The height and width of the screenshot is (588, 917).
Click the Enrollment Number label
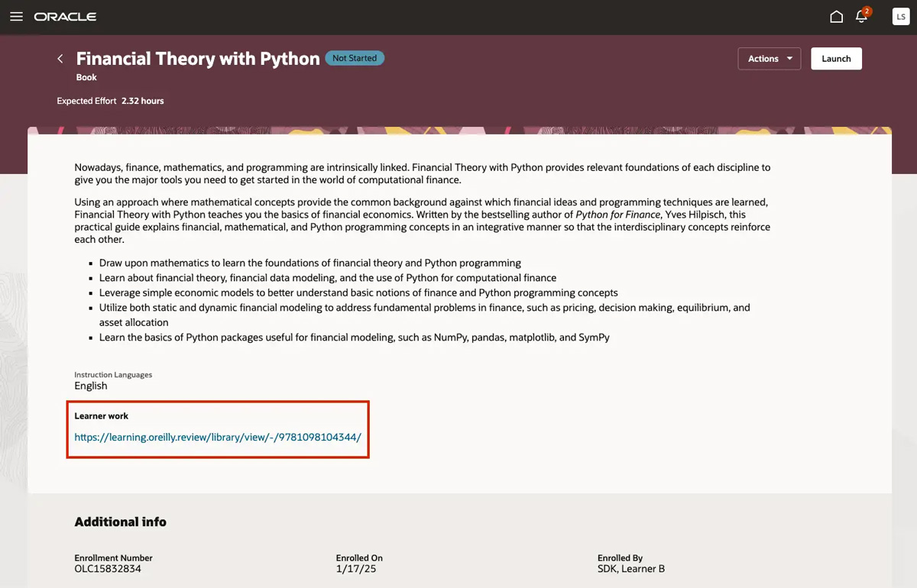point(113,558)
